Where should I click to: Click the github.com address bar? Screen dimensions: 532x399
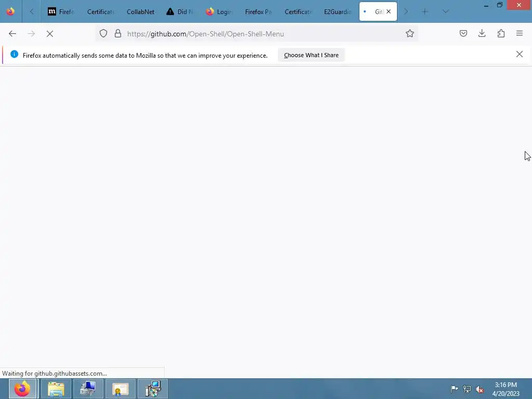click(258, 34)
